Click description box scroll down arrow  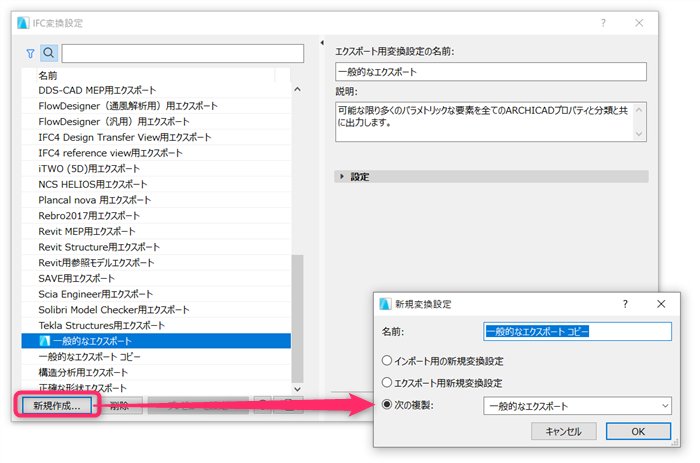(x=639, y=133)
